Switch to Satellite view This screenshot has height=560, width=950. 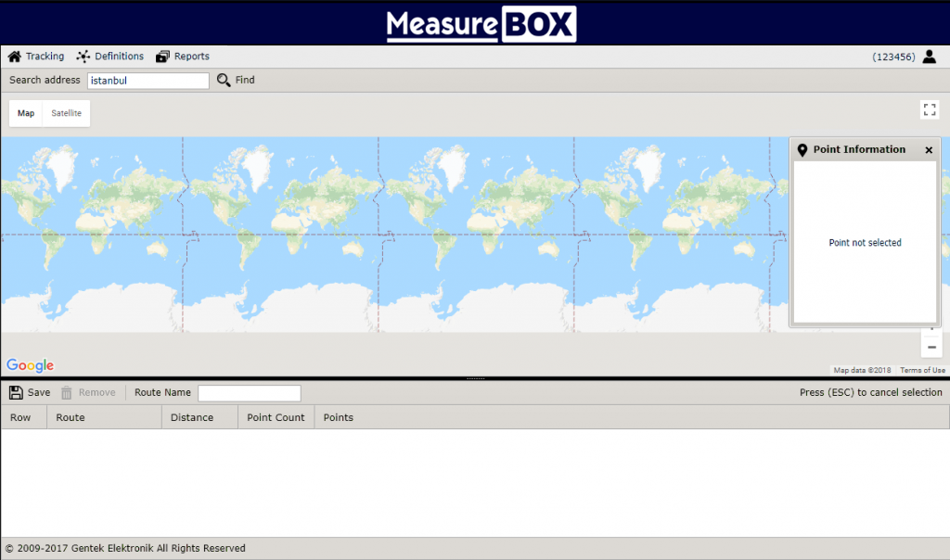click(x=67, y=113)
